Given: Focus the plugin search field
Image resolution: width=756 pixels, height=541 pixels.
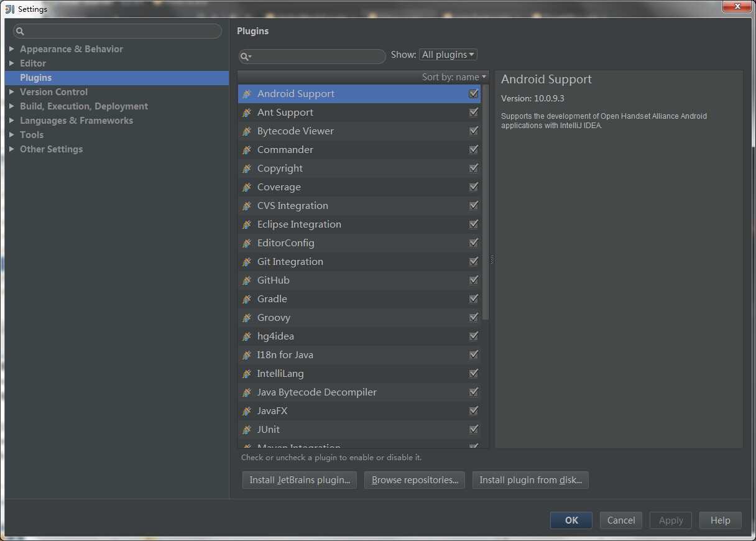Looking at the screenshot, I should click(x=312, y=57).
